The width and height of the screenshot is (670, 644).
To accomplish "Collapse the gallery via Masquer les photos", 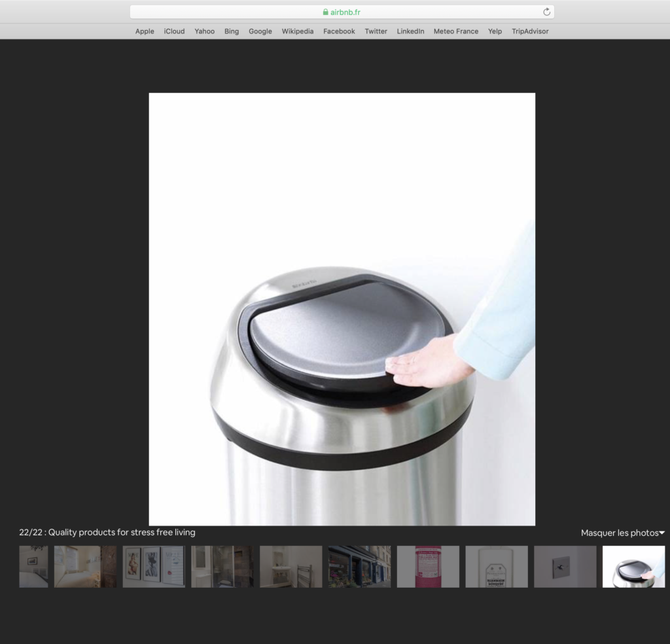I will [x=622, y=533].
